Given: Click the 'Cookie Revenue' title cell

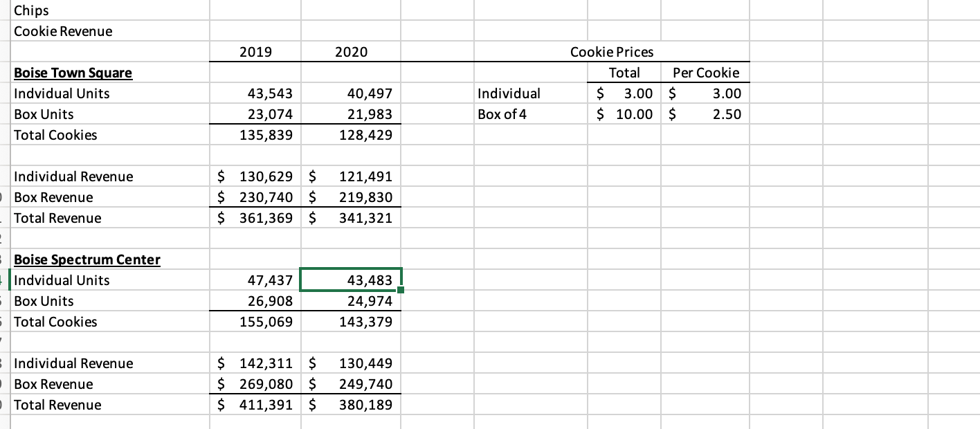Looking at the screenshot, I should tap(109, 31).
